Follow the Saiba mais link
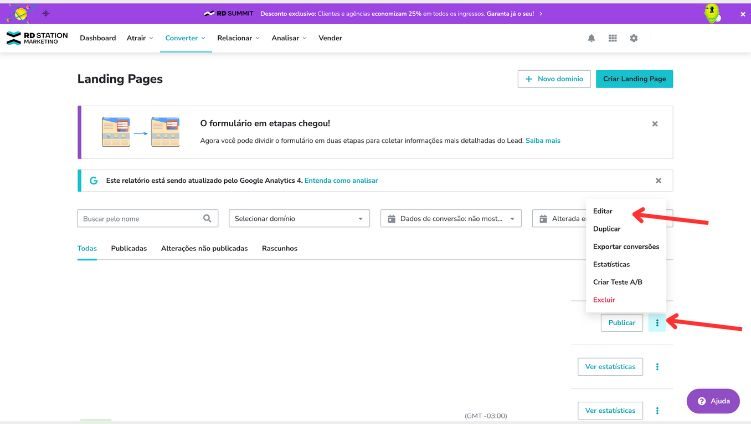The width and height of the screenshot is (751, 424). tap(543, 140)
